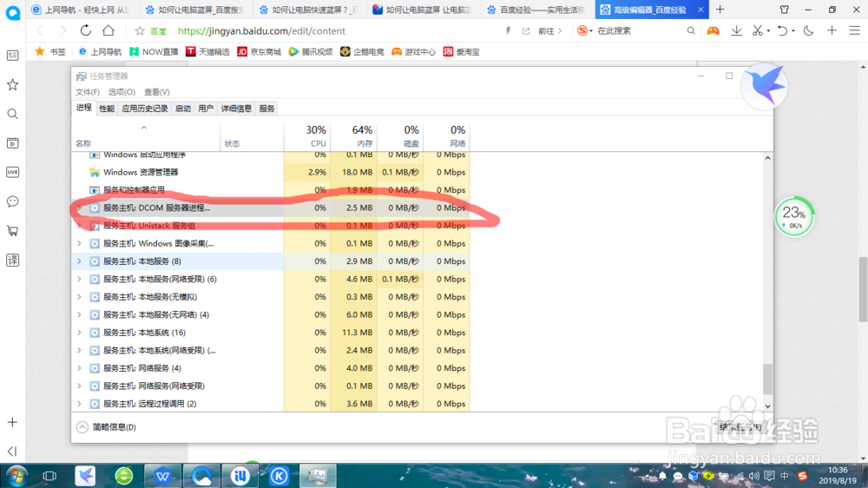The width and height of the screenshot is (868, 488).
Task: Click the 前往 go button
Action: click(549, 31)
